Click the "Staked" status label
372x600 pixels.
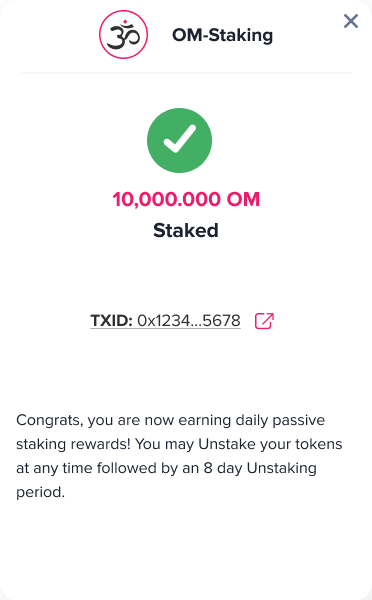(186, 230)
